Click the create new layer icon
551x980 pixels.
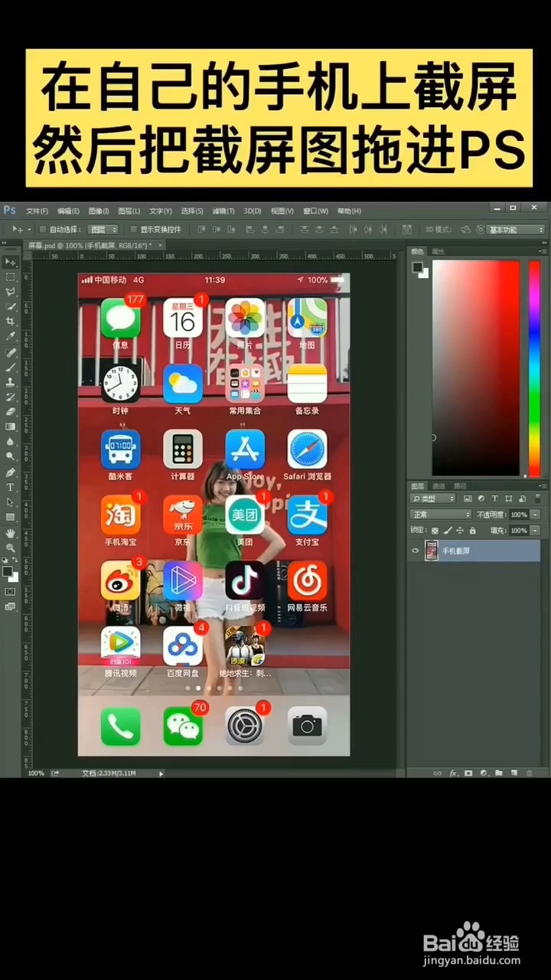click(514, 773)
